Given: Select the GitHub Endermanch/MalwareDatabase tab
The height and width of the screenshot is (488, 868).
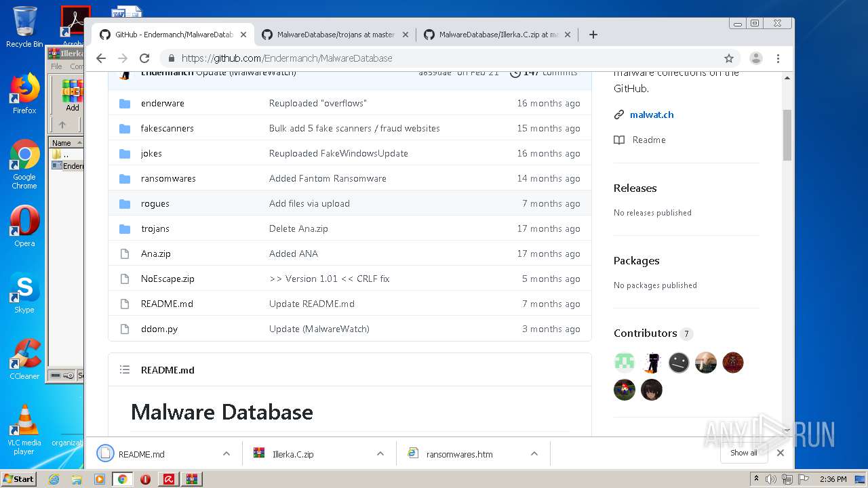Looking at the screenshot, I should point(174,35).
